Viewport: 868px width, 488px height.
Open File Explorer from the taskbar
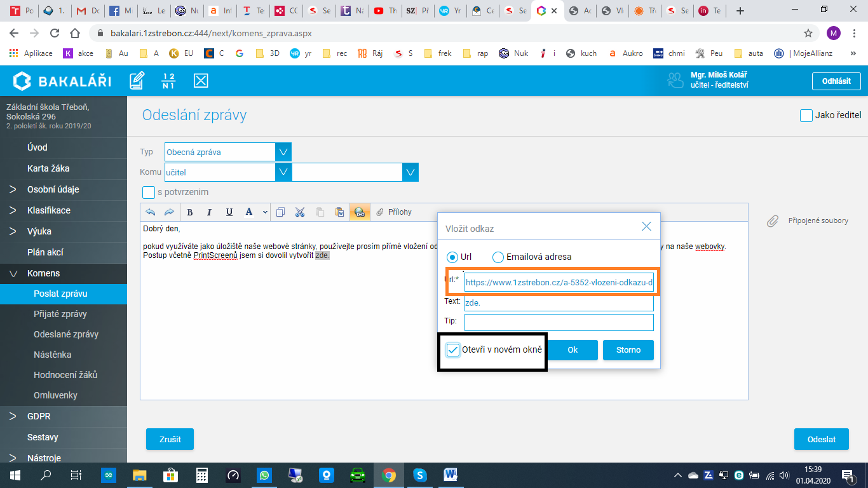pyautogui.click(x=140, y=475)
